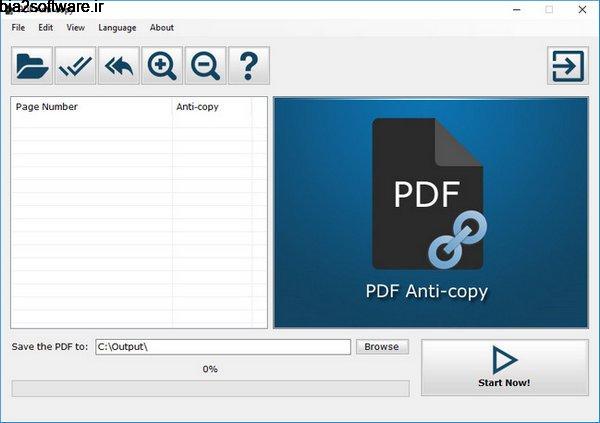Zoom out with the magnifier minus icon
This screenshot has height=423, width=600.
[205, 66]
